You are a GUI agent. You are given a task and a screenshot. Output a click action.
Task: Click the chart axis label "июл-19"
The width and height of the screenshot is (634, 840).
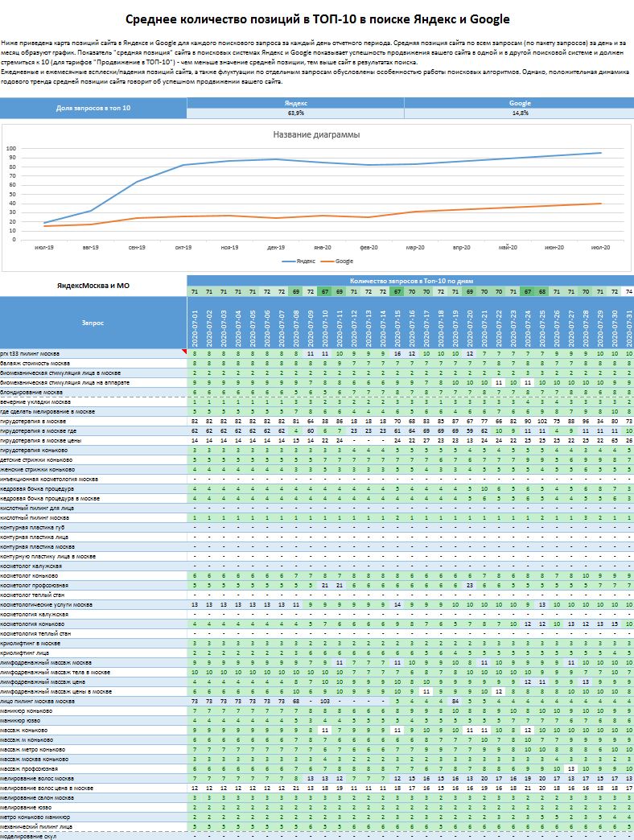point(44,248)
